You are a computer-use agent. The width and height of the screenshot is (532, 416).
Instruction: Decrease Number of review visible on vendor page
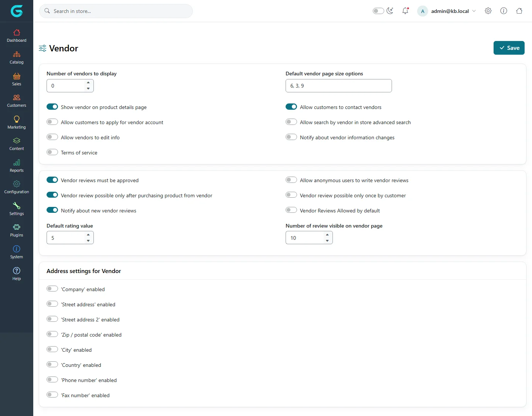point(327,241)
